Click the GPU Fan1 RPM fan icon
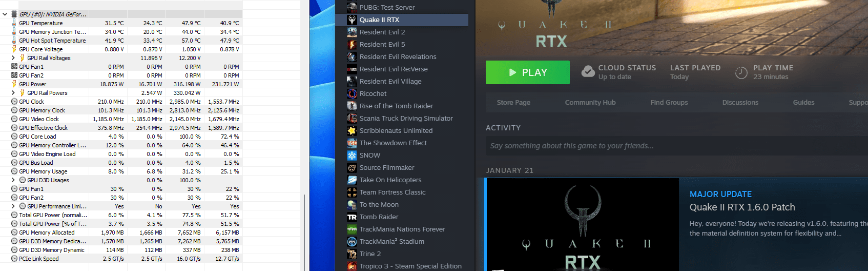Viewport: 868px width, 271px height. 14,67
